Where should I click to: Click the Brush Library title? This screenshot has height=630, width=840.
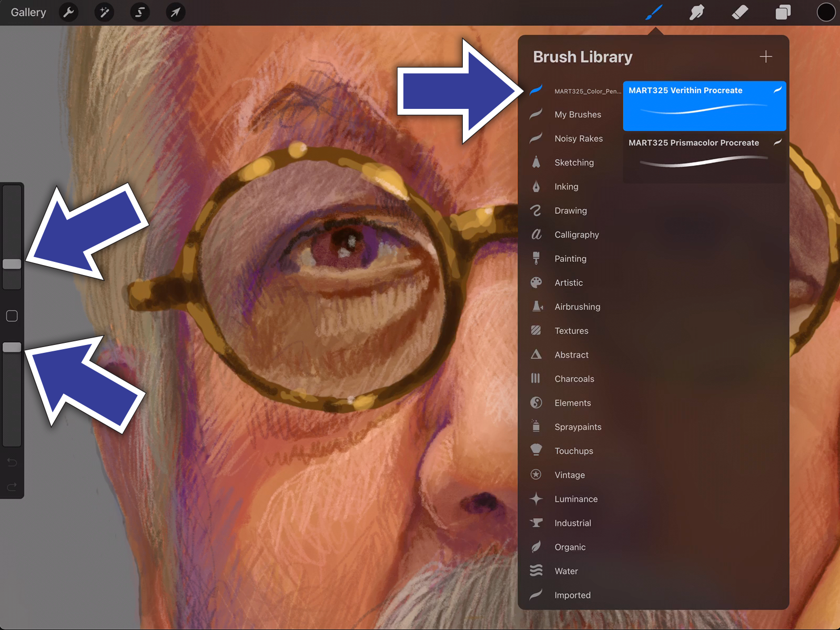[x=583, y=57]
